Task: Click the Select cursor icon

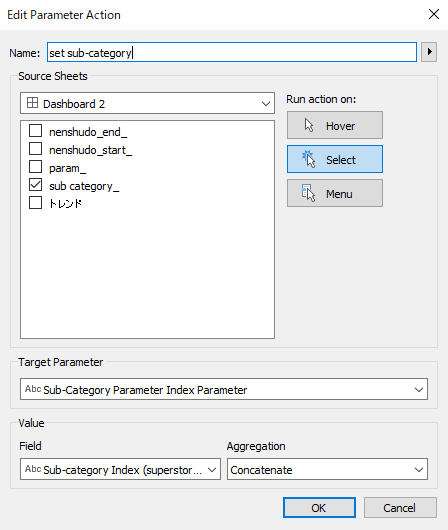Action: [x=308, y=159]
